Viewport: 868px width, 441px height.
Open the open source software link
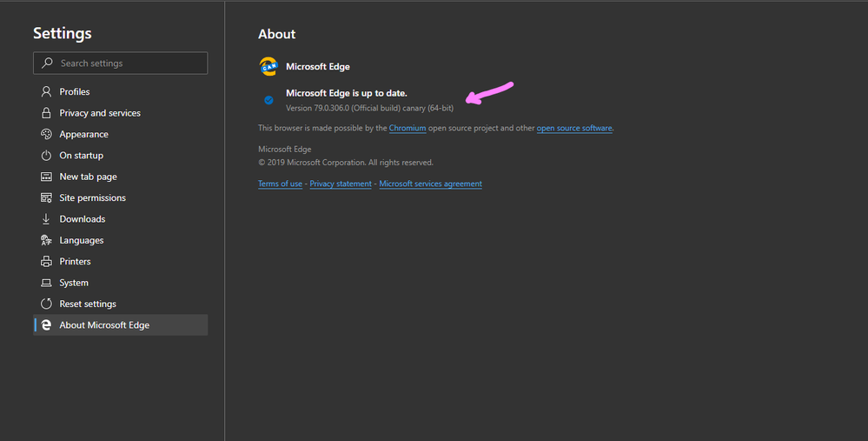(574, 128)
